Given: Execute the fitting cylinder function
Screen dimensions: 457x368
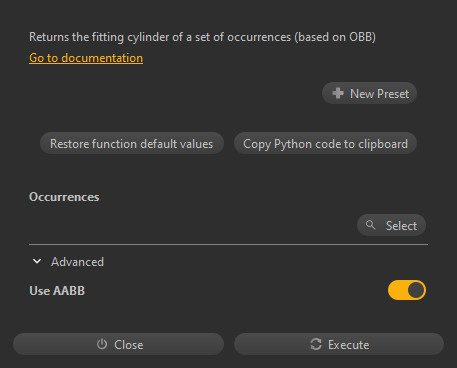Looking at the screenshot, I should (x=339, y=344).
